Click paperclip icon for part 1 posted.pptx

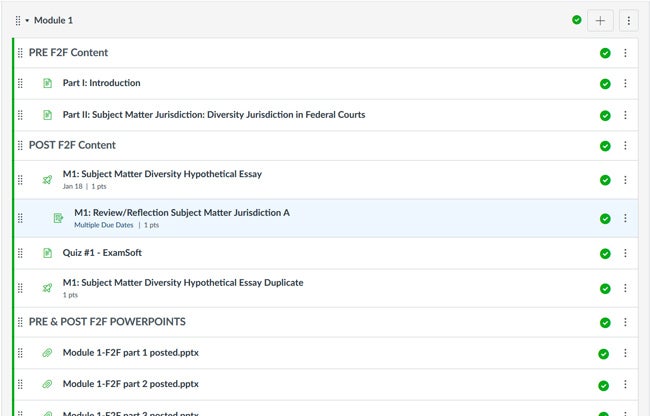coord(47,353)
